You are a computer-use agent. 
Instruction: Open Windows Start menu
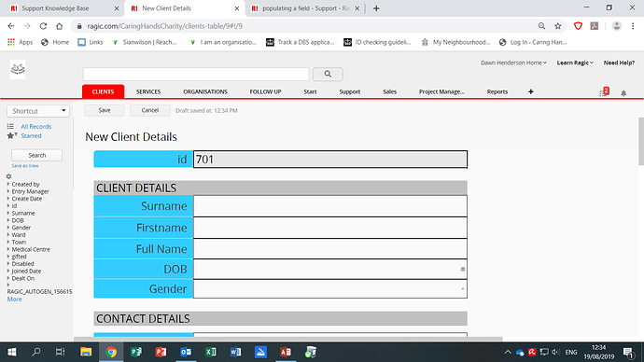coord(12,352)
